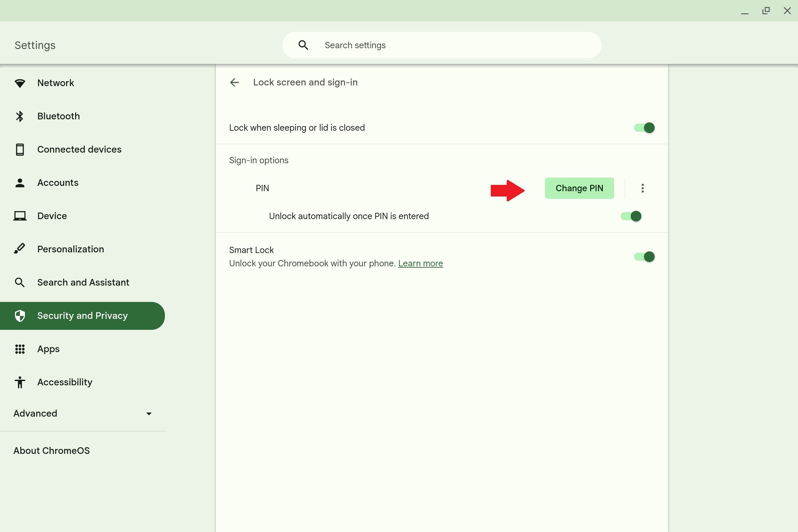The width and height of the screenshot is (798, 532).
Task: Click the Bluetooth icon in sidebar
Action: point(20,116)
